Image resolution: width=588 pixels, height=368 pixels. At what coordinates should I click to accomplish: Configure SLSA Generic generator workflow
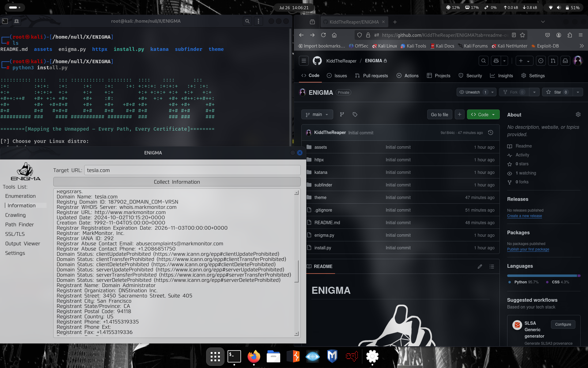[563, 324]
